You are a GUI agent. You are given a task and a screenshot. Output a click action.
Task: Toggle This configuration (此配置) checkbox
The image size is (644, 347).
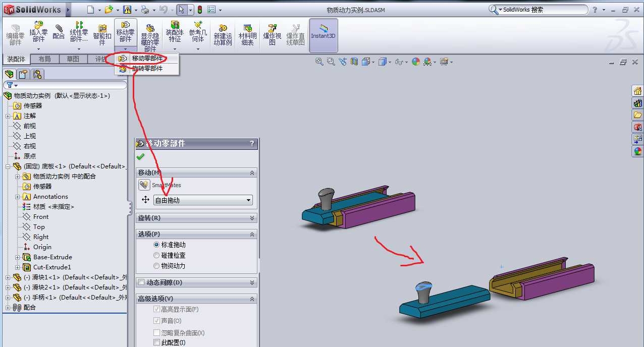pyautogui.click(x=156, y=342)
